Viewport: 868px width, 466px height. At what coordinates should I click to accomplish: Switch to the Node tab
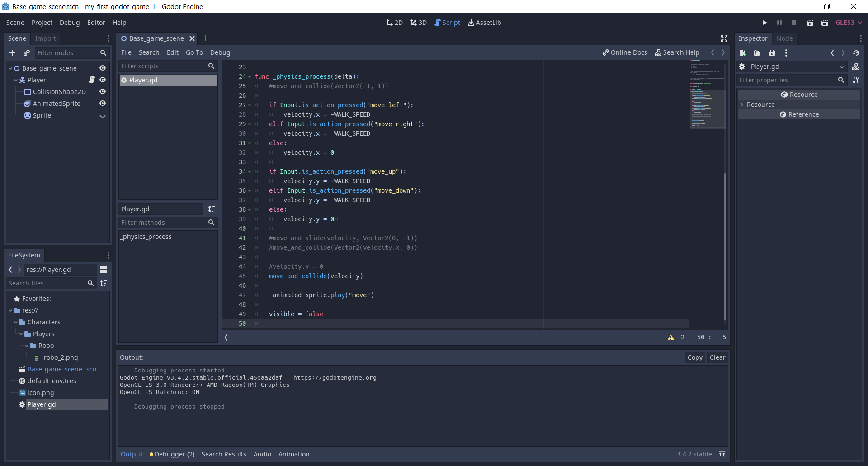click(x=784, y=38)
